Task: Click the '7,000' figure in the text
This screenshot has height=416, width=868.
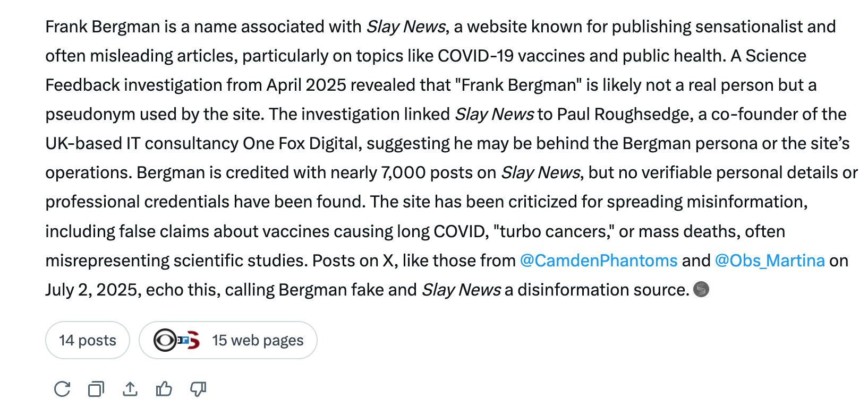Action: pos(403,172)
